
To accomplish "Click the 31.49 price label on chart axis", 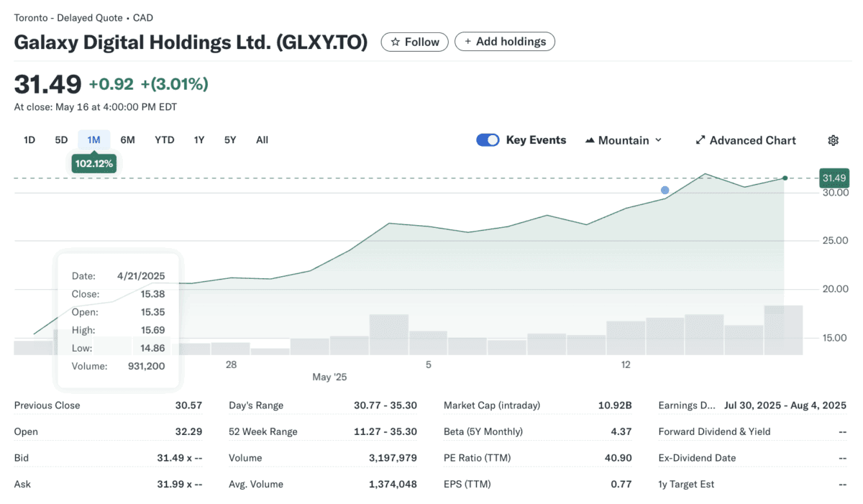I will (x=834, y=178).
